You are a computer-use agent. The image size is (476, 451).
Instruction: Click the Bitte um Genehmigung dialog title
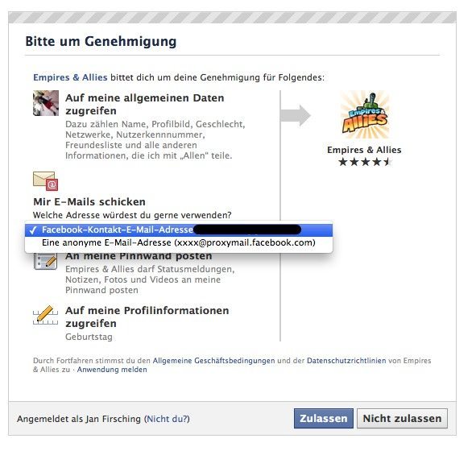click(101, 42)
